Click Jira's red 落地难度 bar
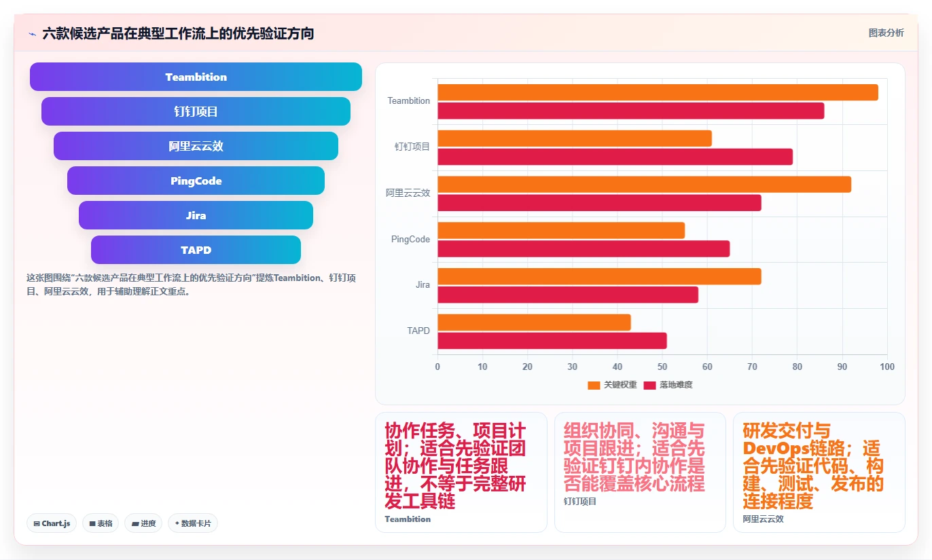The height and width of the screenshot is (560, 932). 568,295
